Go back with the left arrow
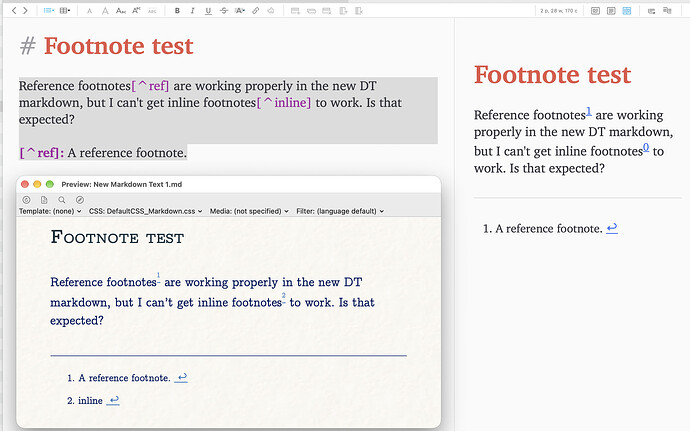Viewport: 690px width, 431px height. [x=14, y=11]
